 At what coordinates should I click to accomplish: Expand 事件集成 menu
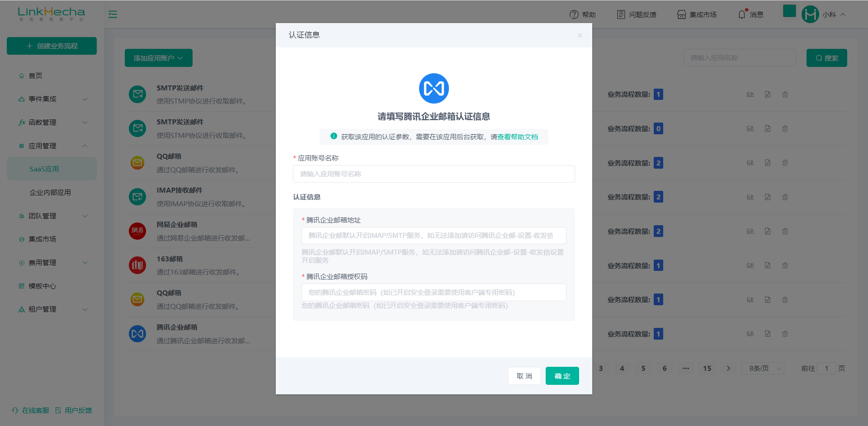click(52, 99)
